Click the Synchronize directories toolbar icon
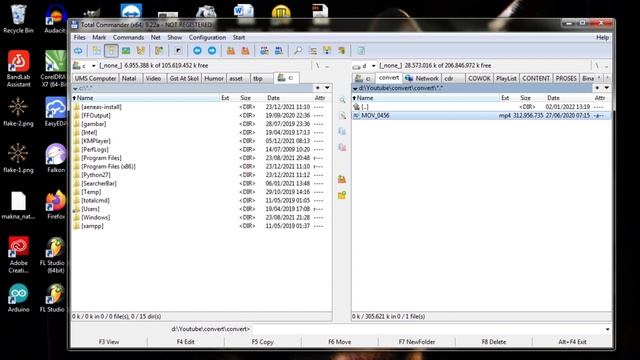Image resolution: width=640 pixels, height=360 pixels. pyautogui.click(x=327, y=51)
